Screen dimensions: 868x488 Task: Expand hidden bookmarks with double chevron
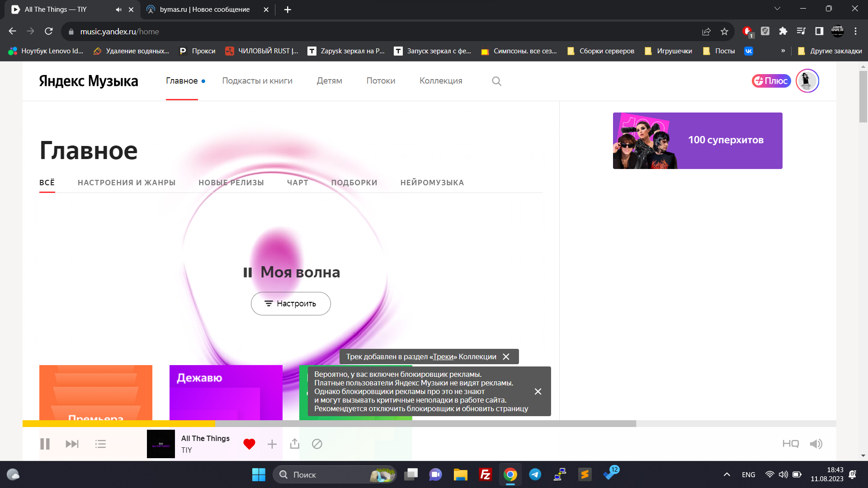click(783, 51)
